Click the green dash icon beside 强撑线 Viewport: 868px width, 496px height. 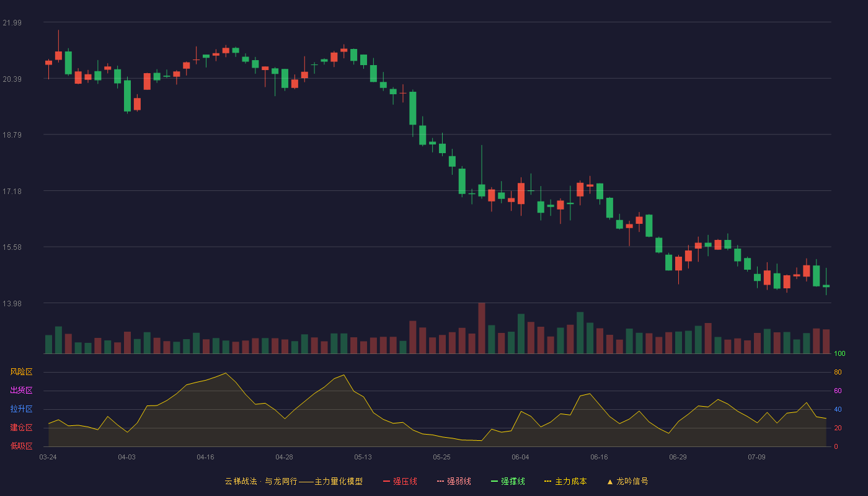[x=494, y=481]
